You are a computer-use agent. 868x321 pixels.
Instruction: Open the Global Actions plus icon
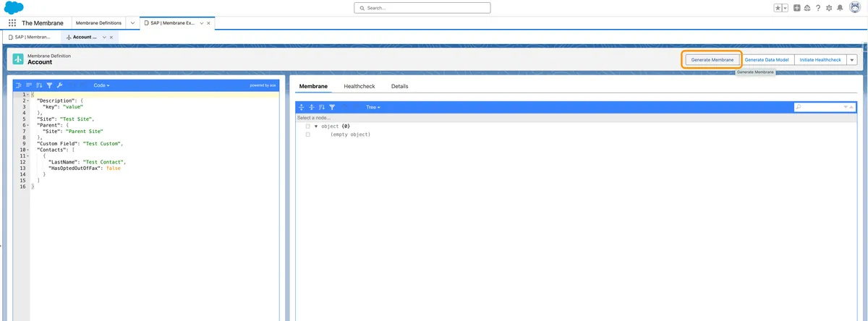tap(796, 8)
